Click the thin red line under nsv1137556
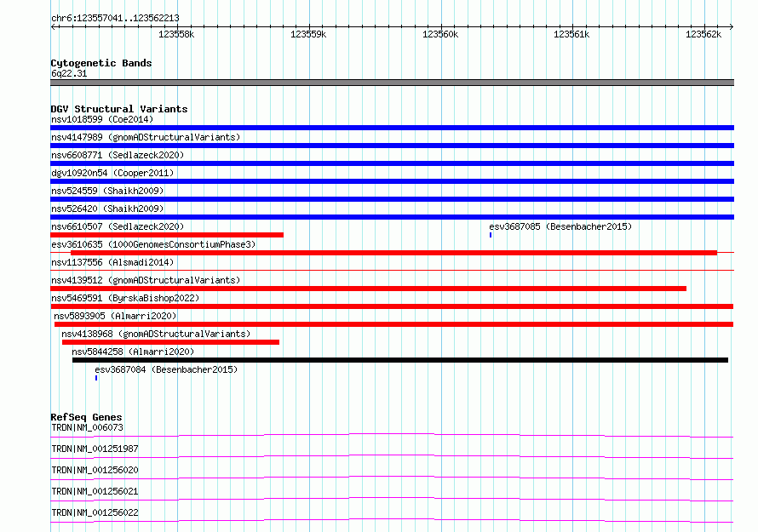This screenshot has width=758, height=532. [x=392, y=270]
